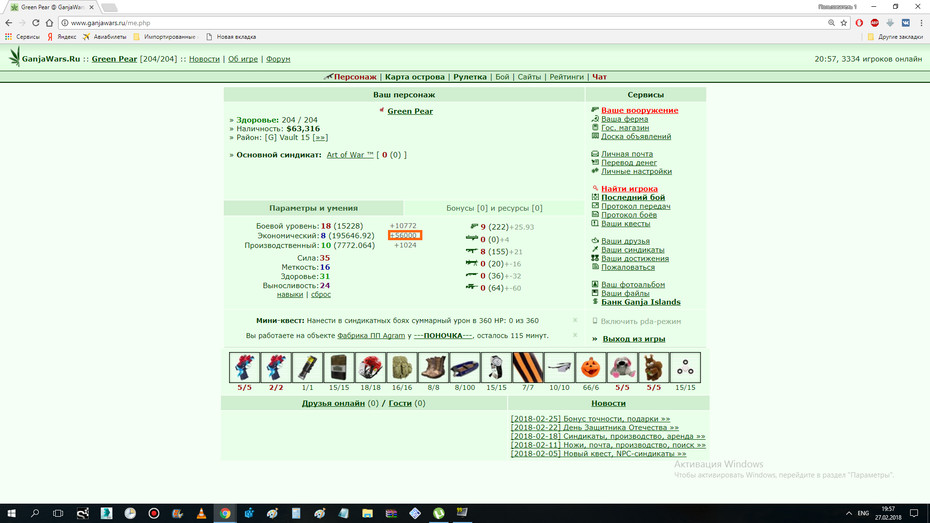The height and width of the screenshot is (523, 930).
Task: Open Личная почта
Action: (x=627, y=154)
